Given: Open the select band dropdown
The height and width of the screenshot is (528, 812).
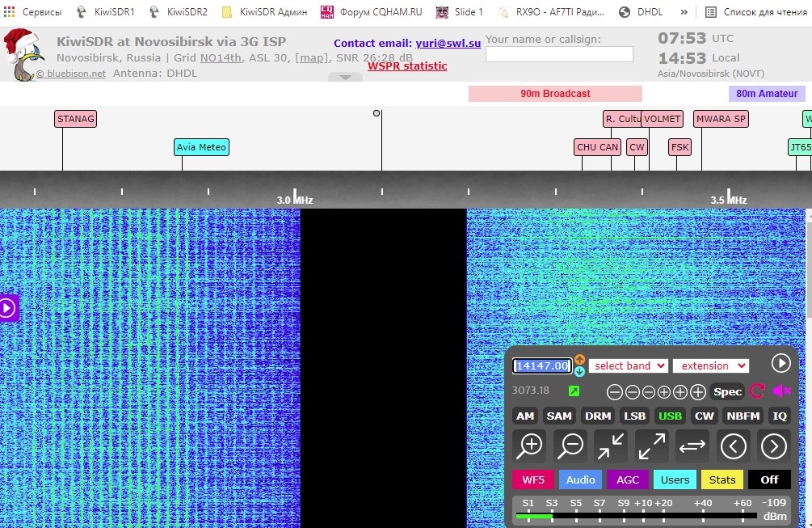Looking at the screenshot, I should 628,365.
